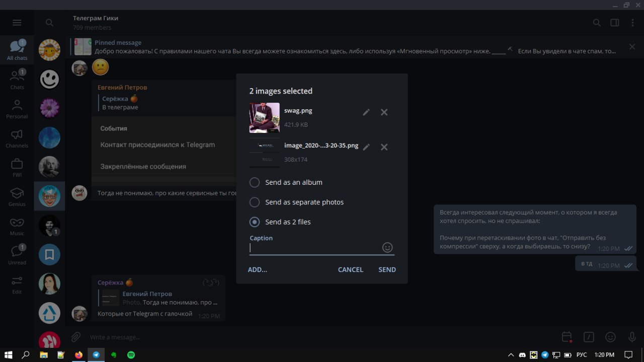Toggle the right info side panel
The height and width of the screenshot is (362, 644).
615,23
